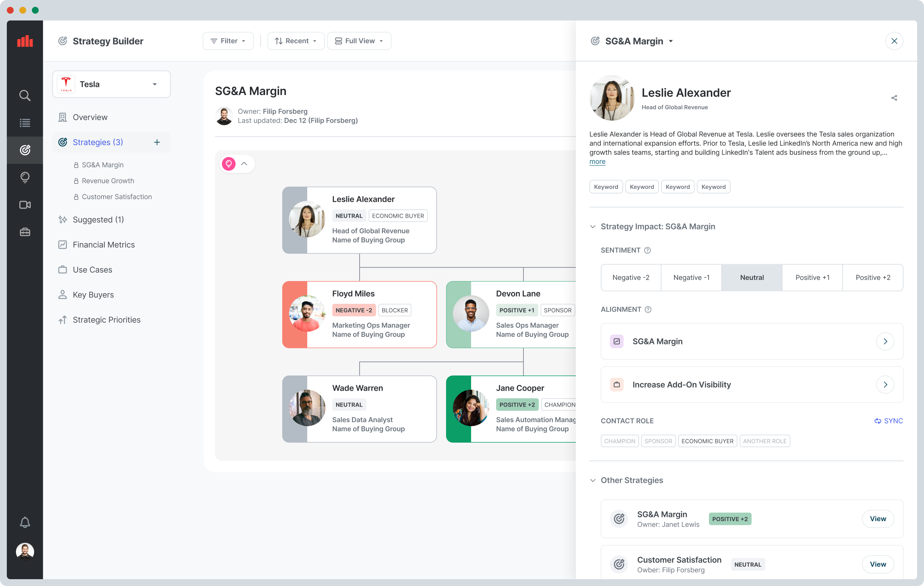Open the video camera icon in sidebar
The image size is (924, 586).
click(x=25, y=204)
